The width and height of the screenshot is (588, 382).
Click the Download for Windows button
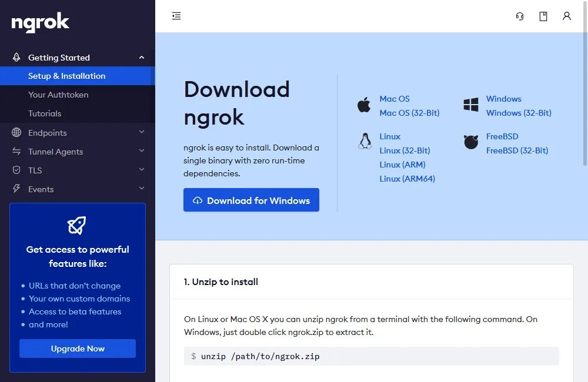pos(251,200)
